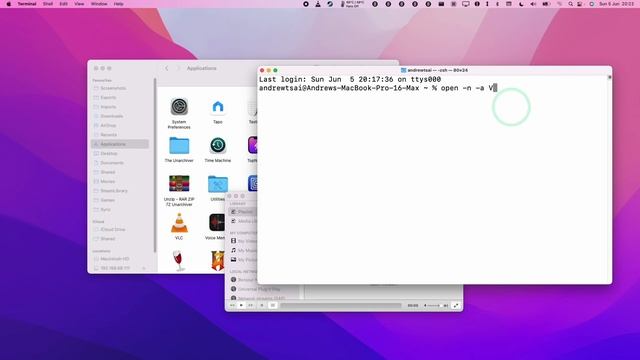The image size is (640, 360).
Task: Click Terminal window title bar
Action: coord(434,70)
